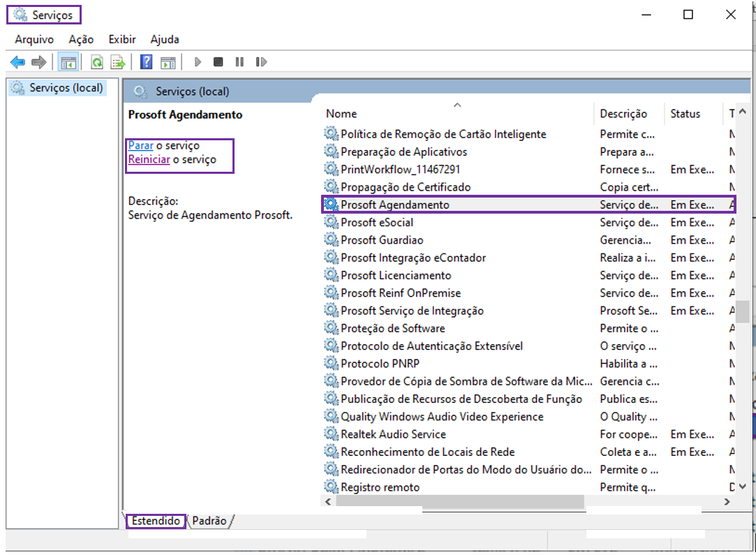Click gear icon of Proteção de Software
Image resolution: width=756 pixels, height=555 pixels.
pos(332,328)
